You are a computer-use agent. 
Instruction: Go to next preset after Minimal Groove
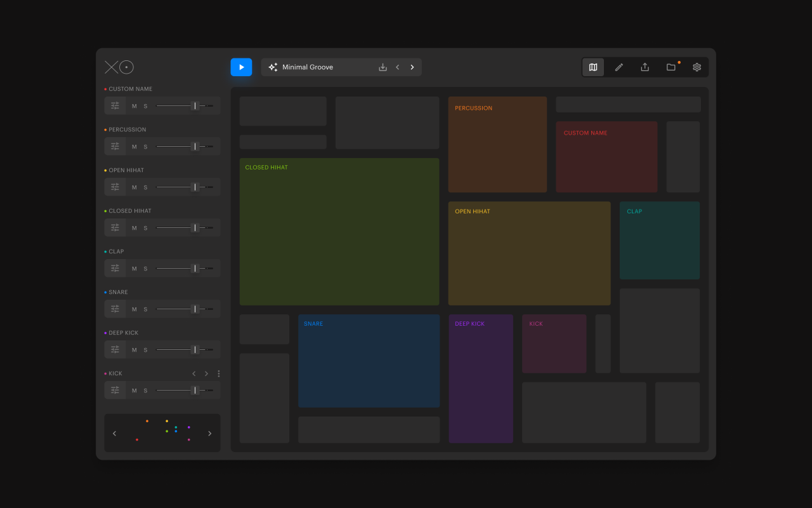click(412, 67)
